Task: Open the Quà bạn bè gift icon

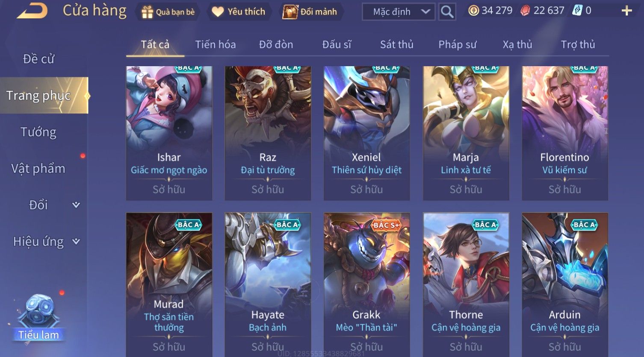Action: click(147, 12)
